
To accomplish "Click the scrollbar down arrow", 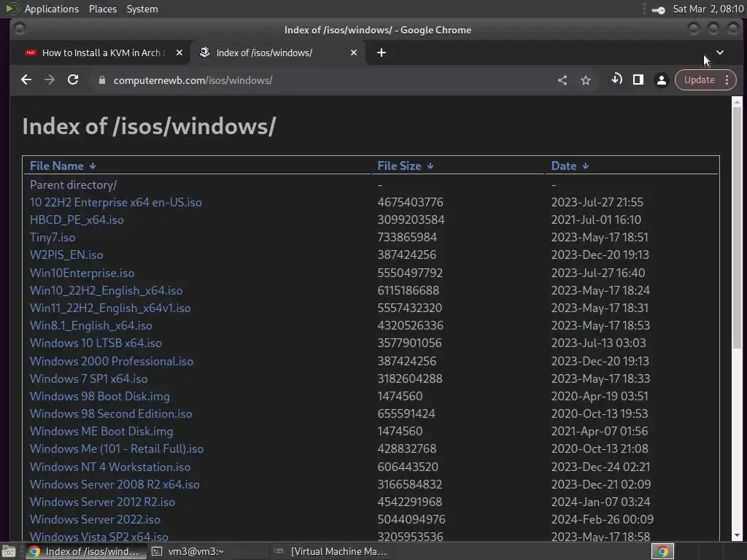I will pos(737,535).
